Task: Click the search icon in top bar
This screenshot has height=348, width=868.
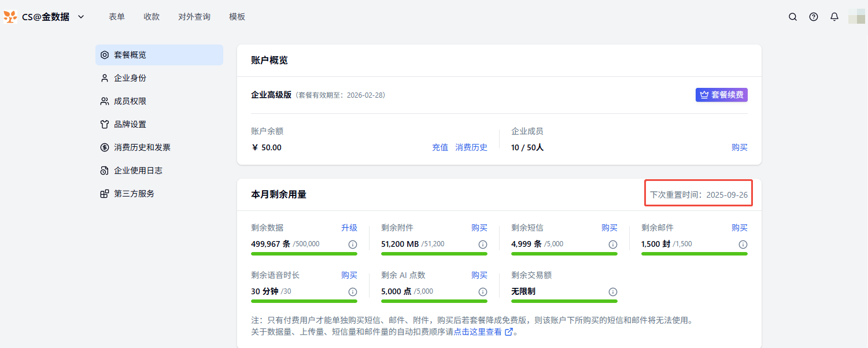Action: [793, 17]
